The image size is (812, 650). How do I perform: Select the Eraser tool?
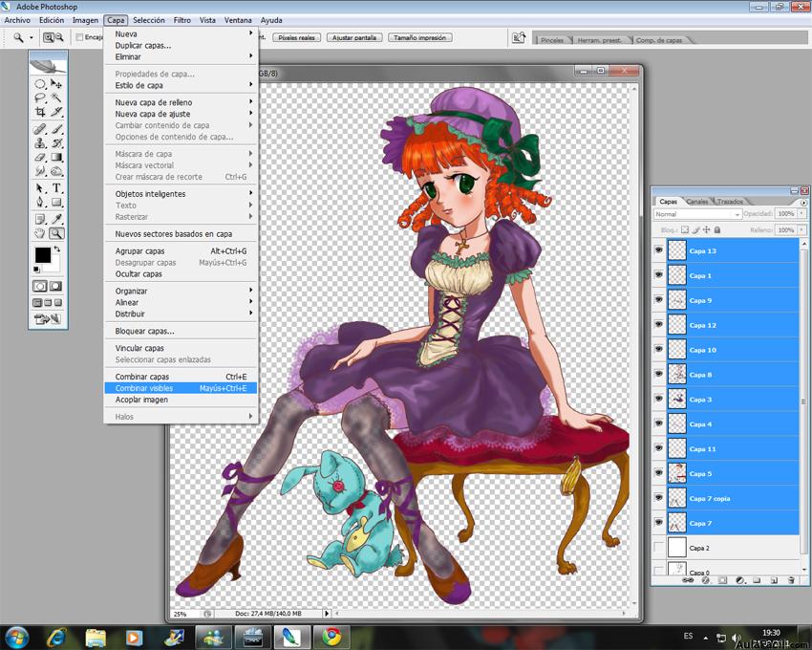(40, 157)
